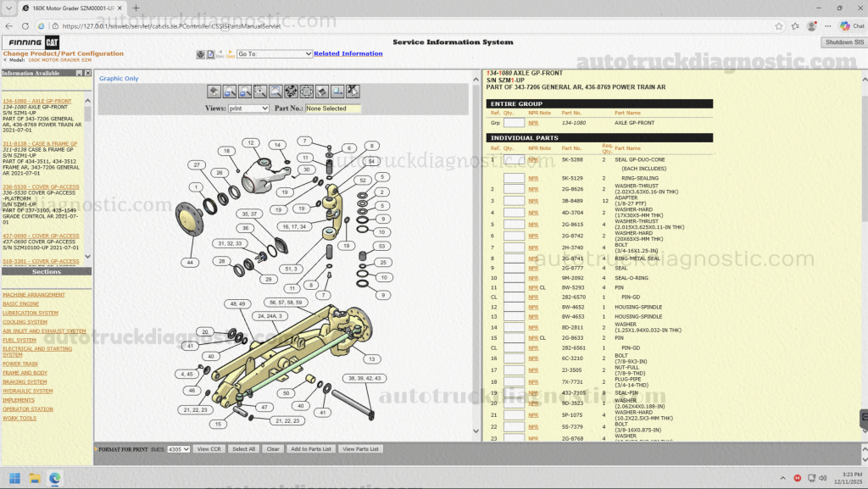Click the Part No. None Selected field
This screenshot has height=489, width=868.
point(333,108)
